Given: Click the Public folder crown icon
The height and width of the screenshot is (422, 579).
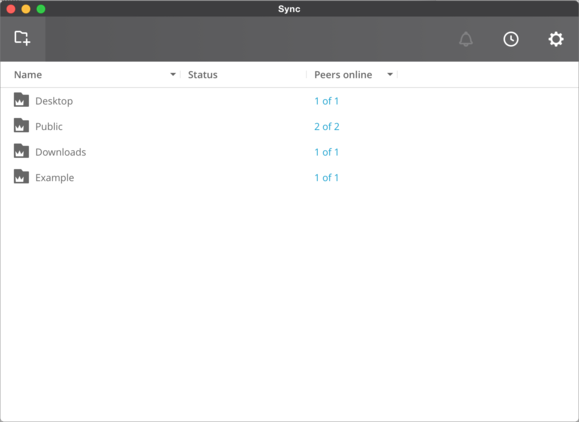Looking at the screenshot, I should tap(21, 126).
